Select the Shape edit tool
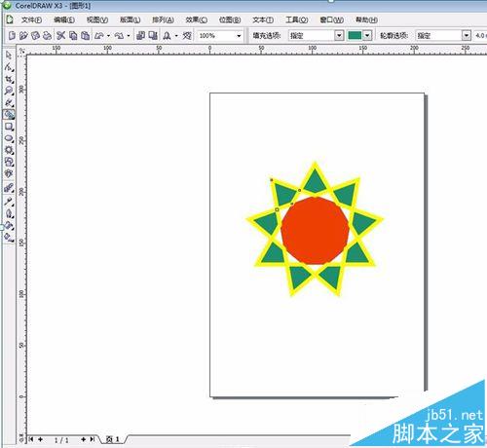The image size is (487, 448). [9, 67]
